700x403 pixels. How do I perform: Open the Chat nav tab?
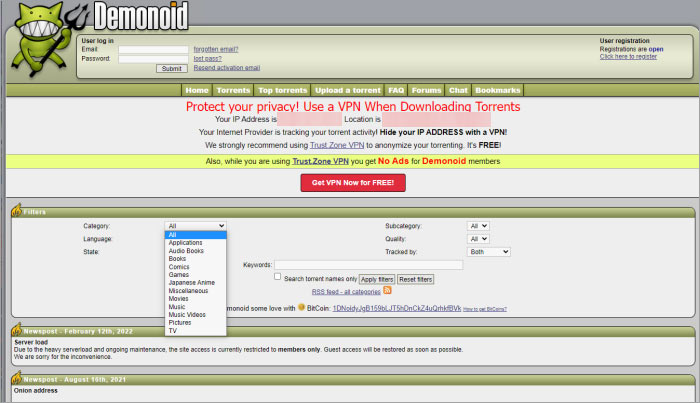[458, 90]
